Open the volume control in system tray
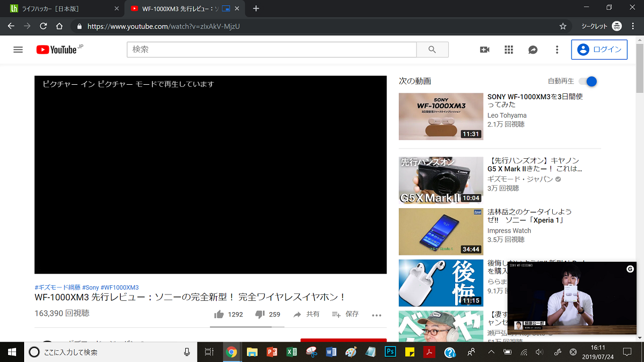This screenshot has width=644, height=362. (539, 352)
